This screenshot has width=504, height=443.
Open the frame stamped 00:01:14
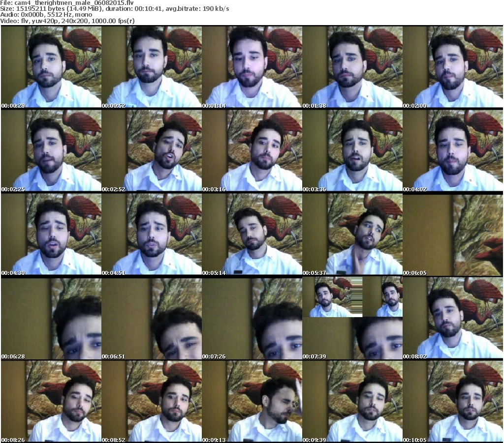(x=252, y=67)
